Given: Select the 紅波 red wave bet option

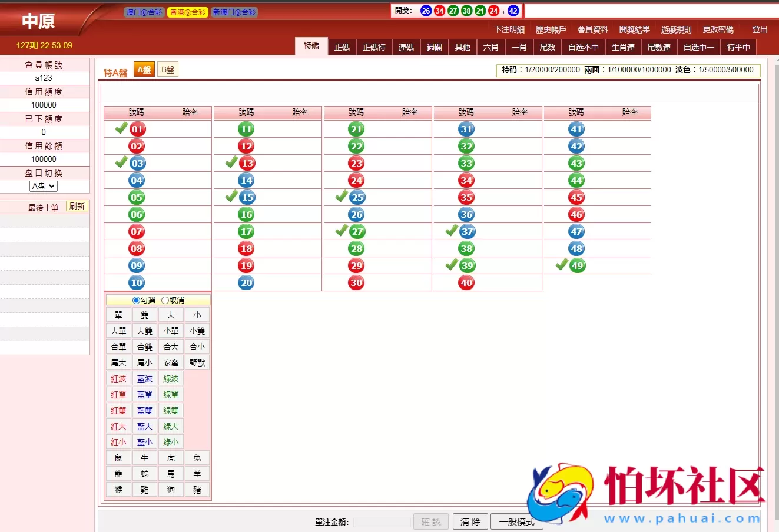Looking at the screenshot, I should click(118, 378).
